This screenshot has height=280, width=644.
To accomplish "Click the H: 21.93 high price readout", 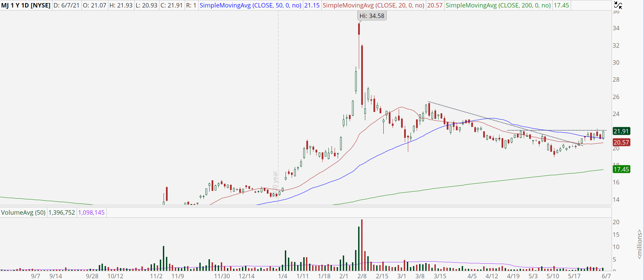I will click(121, 5).
